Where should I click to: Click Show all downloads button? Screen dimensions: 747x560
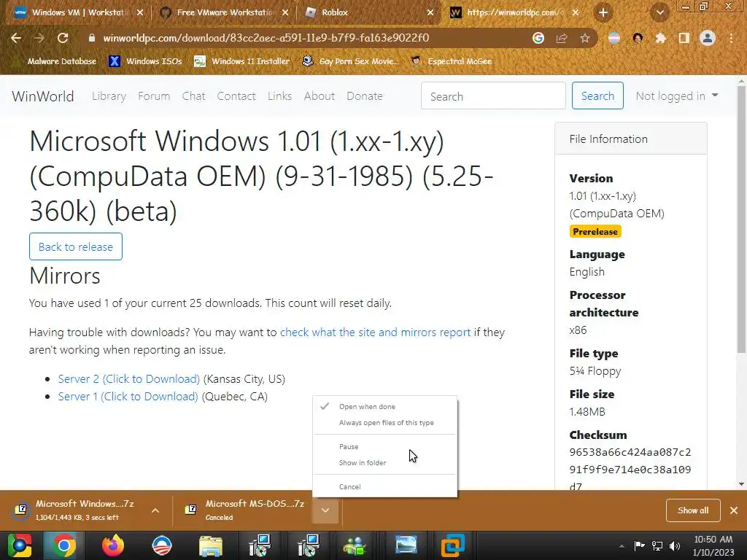tap(693, 510)
